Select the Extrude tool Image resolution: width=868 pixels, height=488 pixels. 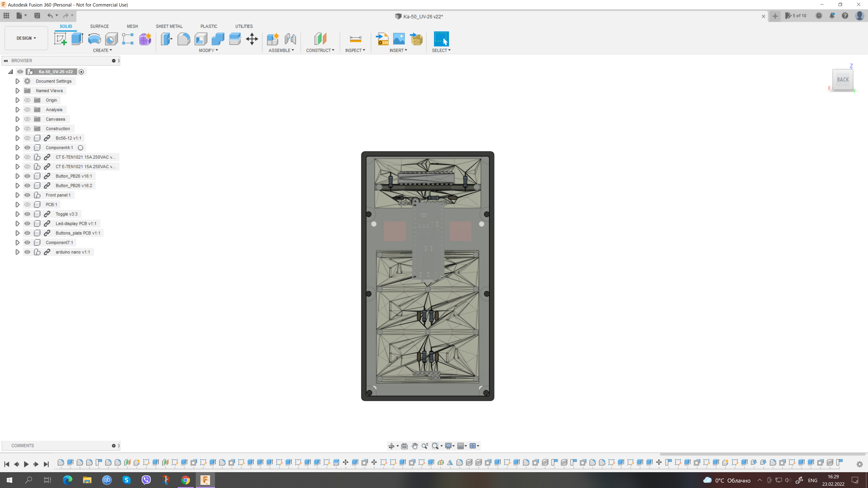(77, 39)
